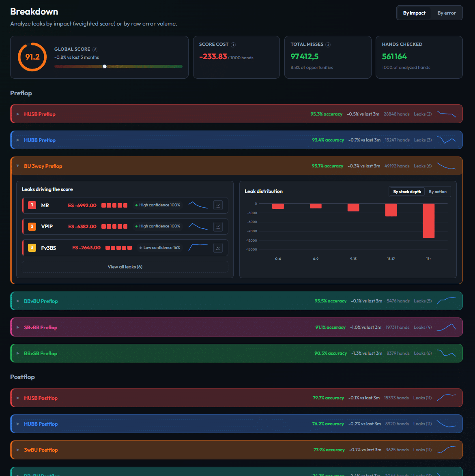Image resolution: width=475 pixels, height=476 pixels.
Task: Open chart icon for Fv3BS leak
Action: (x=218, y=248)
